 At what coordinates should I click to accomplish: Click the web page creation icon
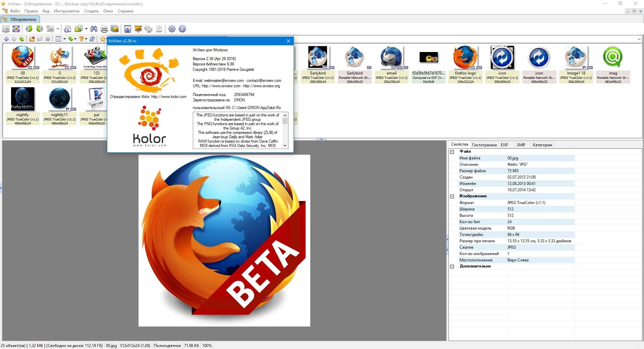pyautogui.click(x=149, y=29)
